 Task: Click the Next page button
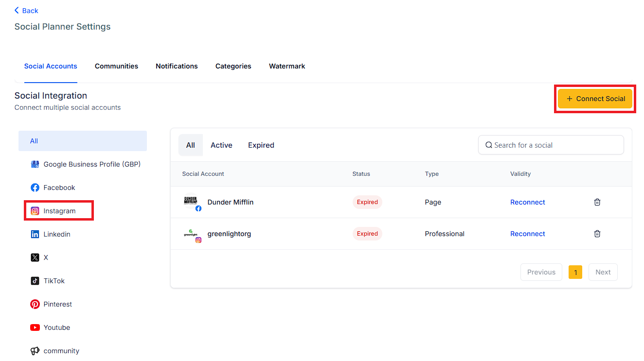[603, 272]
